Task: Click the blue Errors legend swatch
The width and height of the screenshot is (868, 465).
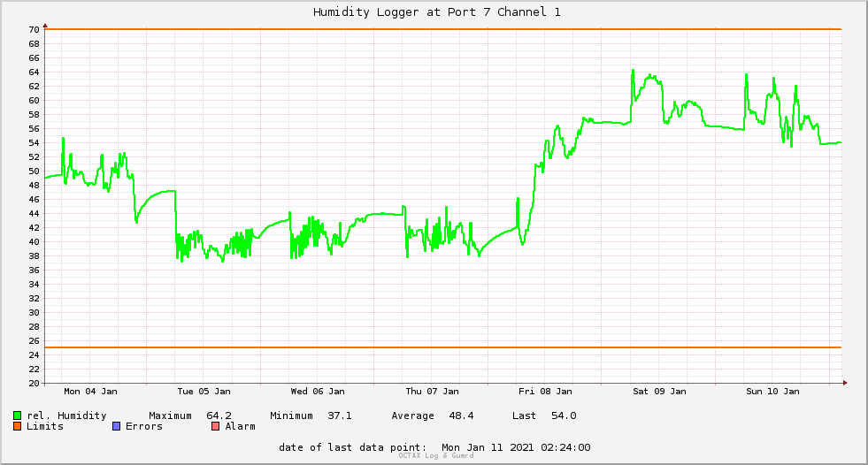Action: tap(116, 426)
